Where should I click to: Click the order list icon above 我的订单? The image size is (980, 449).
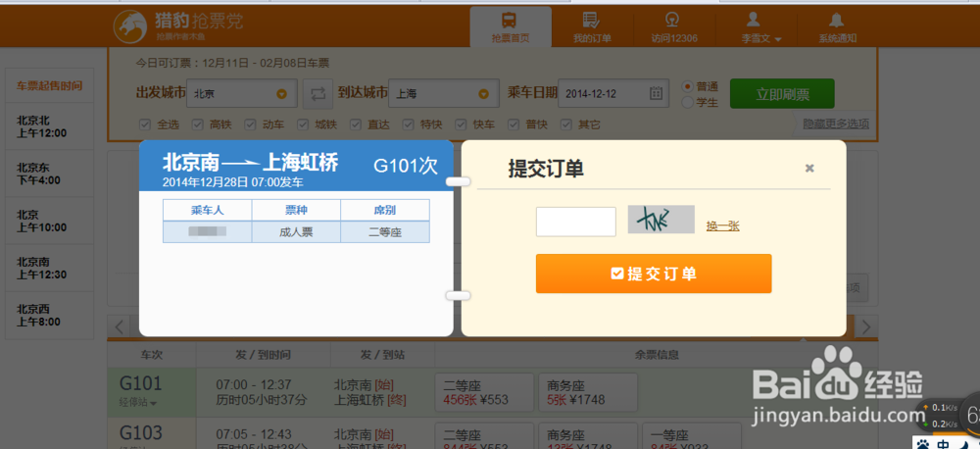[591, 20]
